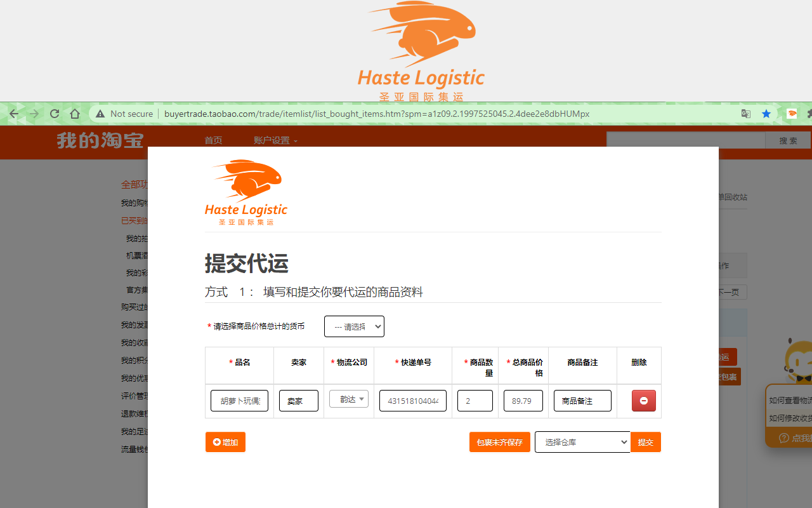The width and height of the screenshot is (812, 508).
Task: Click the 提交 submit button
Action: click(646, 442)
